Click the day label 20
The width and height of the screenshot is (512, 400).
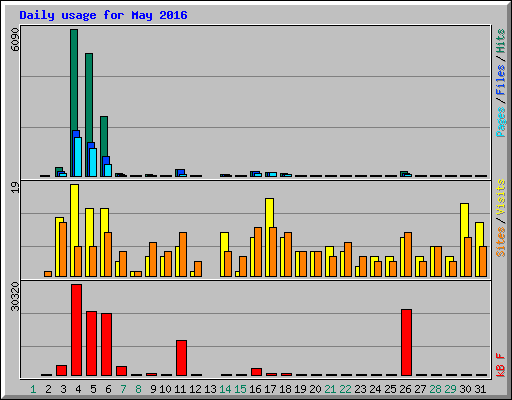[x=315, y=389]
